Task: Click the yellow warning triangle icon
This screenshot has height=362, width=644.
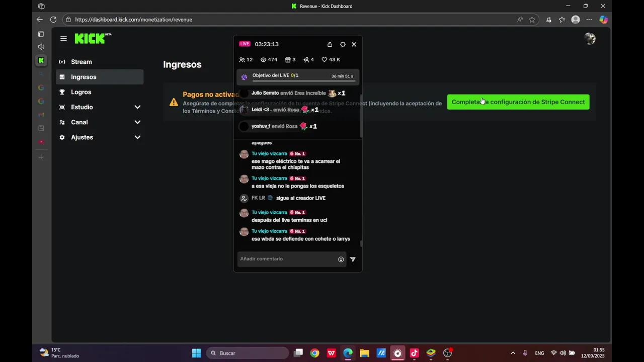Action: coord(174,102)
